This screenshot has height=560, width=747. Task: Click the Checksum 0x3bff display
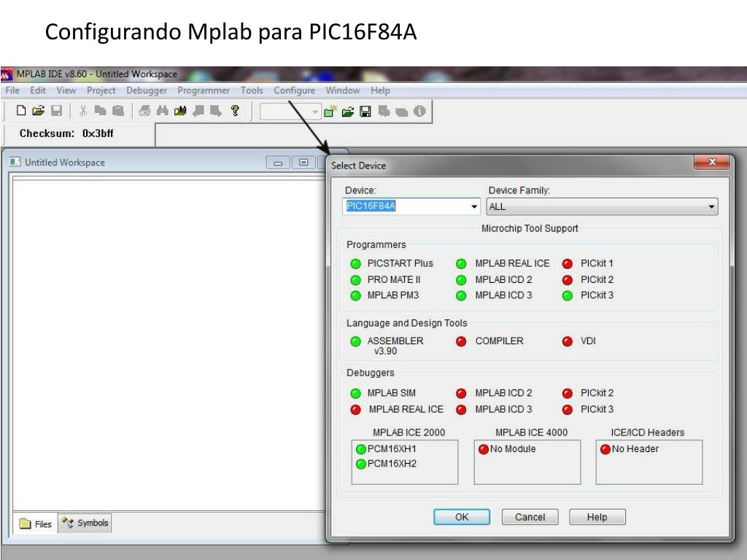[x=66, y=134]
